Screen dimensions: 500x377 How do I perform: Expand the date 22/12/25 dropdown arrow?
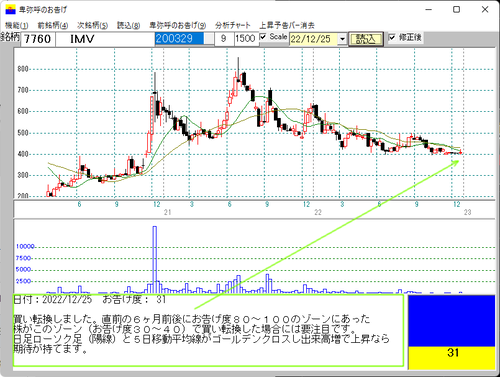342,39
